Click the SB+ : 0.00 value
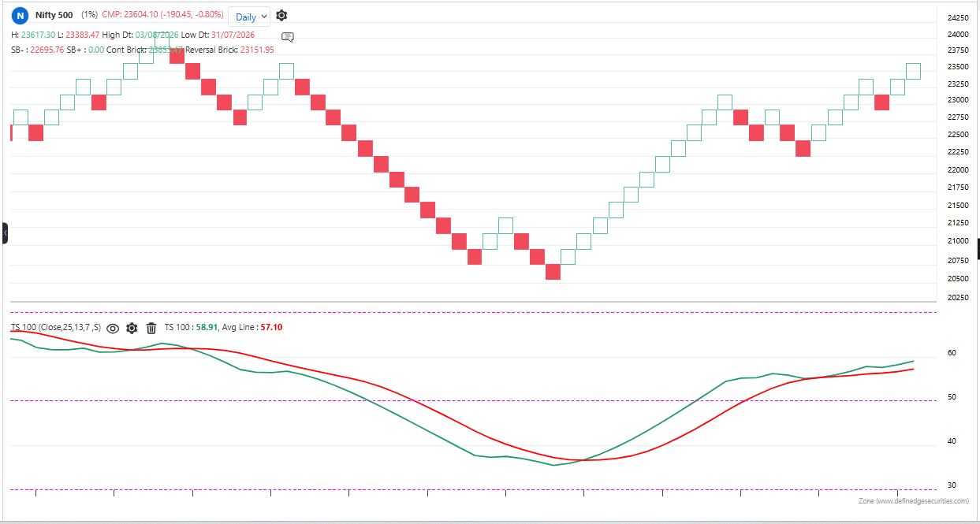The width and height of the screenshot is (980, 524). (85, 50)
